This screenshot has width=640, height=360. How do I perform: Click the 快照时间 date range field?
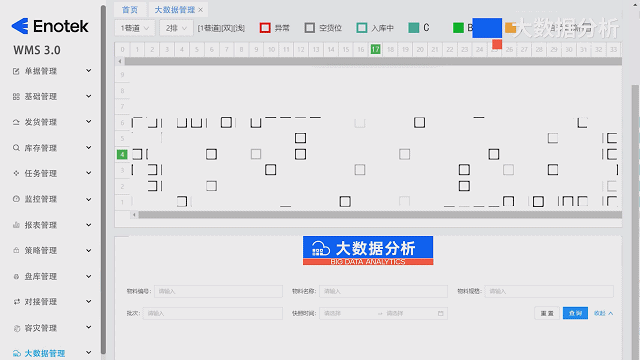384,313
